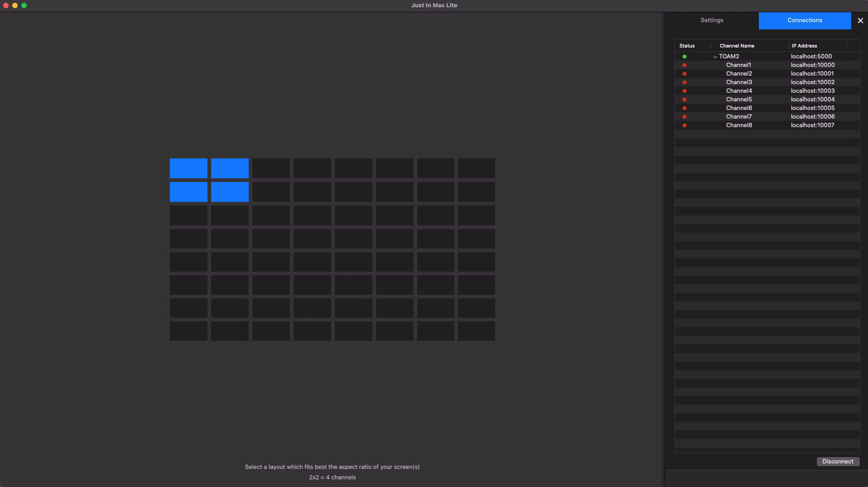The image size is (868, 487).
Task: Switch to the Settings tab
Action: click(x=711, y=20)
